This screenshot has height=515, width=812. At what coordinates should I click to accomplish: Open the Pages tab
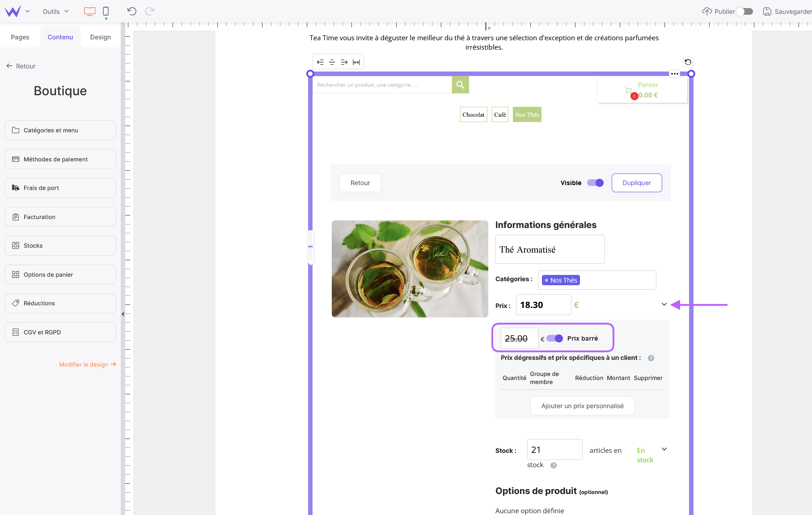click(x=20, y=37)
